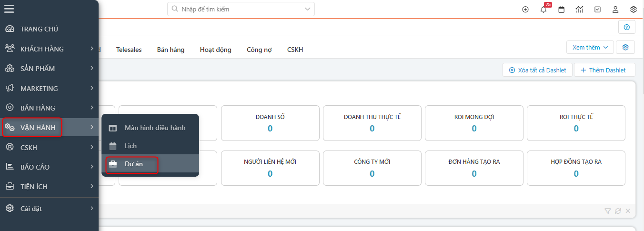Select Dự án from the submenu
This screenshot has width=644, height=231.
coord(133,164)
